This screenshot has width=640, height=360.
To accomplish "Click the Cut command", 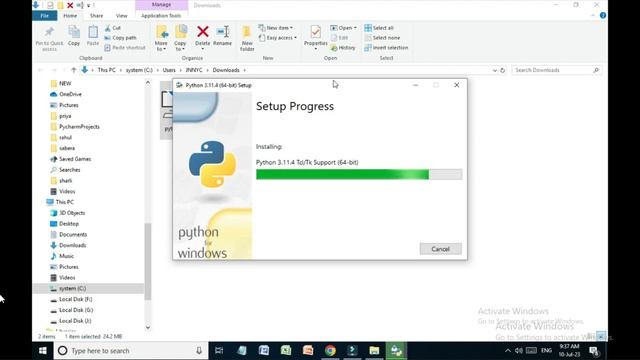I will tap(113, 28).
